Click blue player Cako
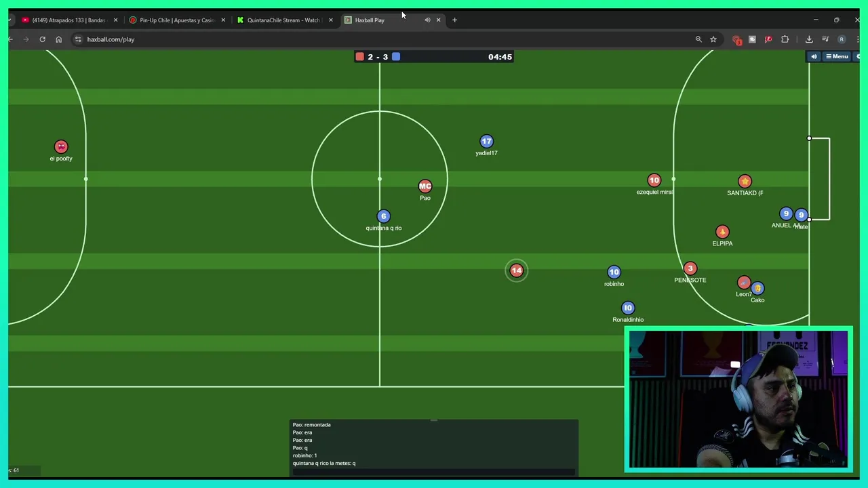This screenshot has height=488, width=868. click(757, 288)
